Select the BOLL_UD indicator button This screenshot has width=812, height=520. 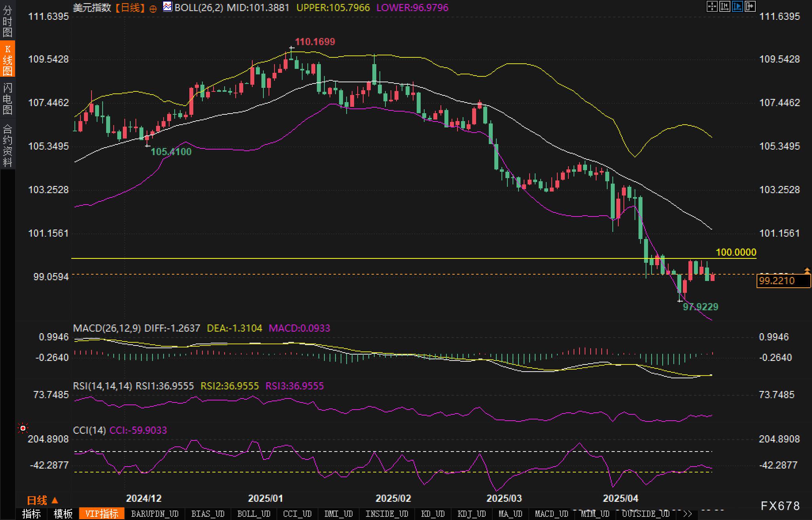pos(254,514)
